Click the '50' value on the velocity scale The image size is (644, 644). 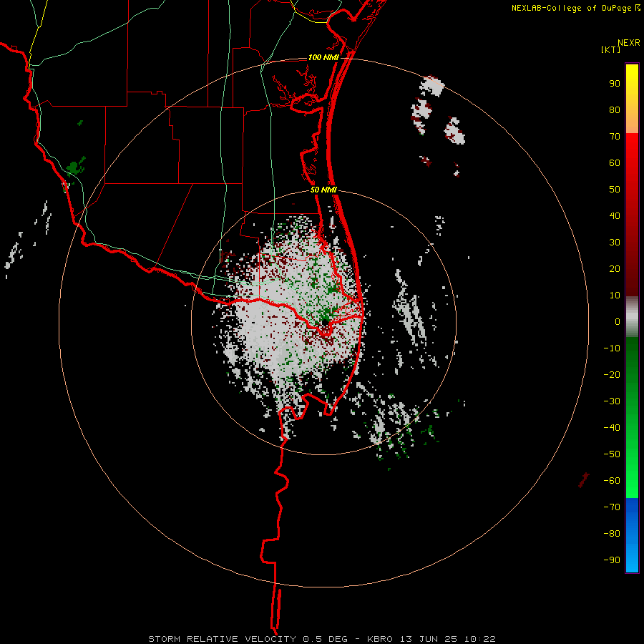pos(615,190)
